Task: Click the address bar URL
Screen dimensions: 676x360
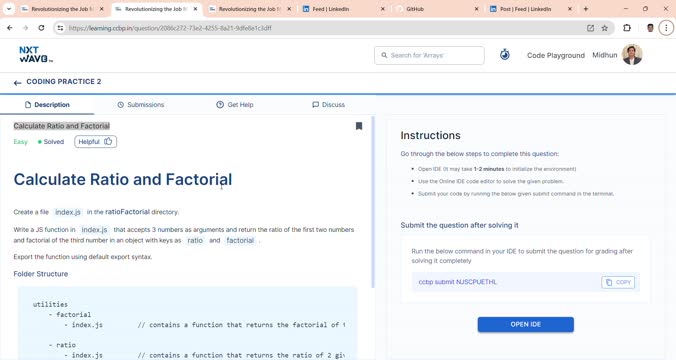Action: tap(170, 28)
